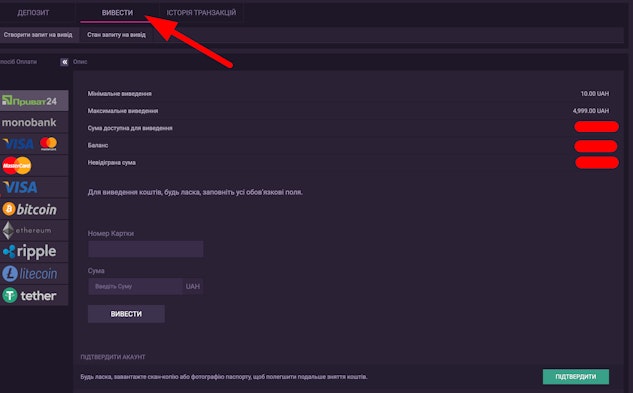
Task: Click the green ПІДТВЕРДИТИ button
Action: pos(576,376)
